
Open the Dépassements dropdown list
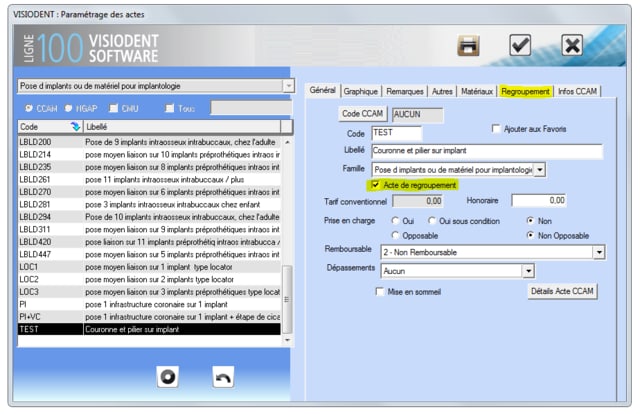(528, 270)
